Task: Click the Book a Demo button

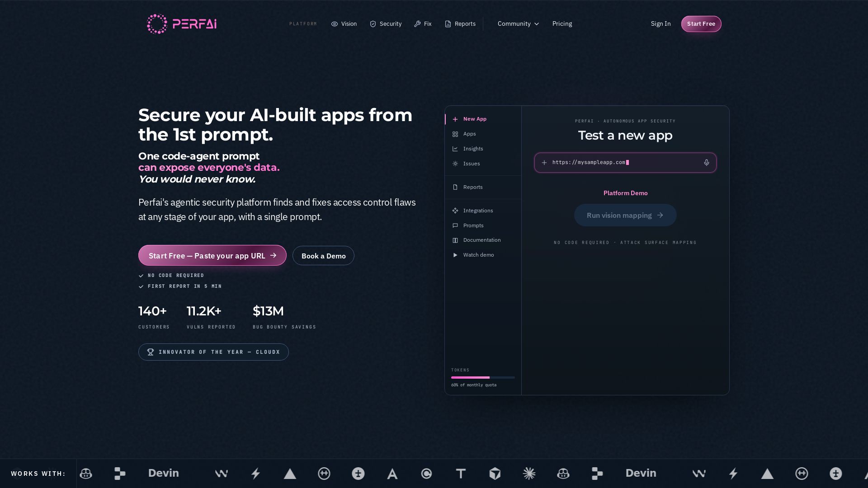Action: (x=323, y=256)
